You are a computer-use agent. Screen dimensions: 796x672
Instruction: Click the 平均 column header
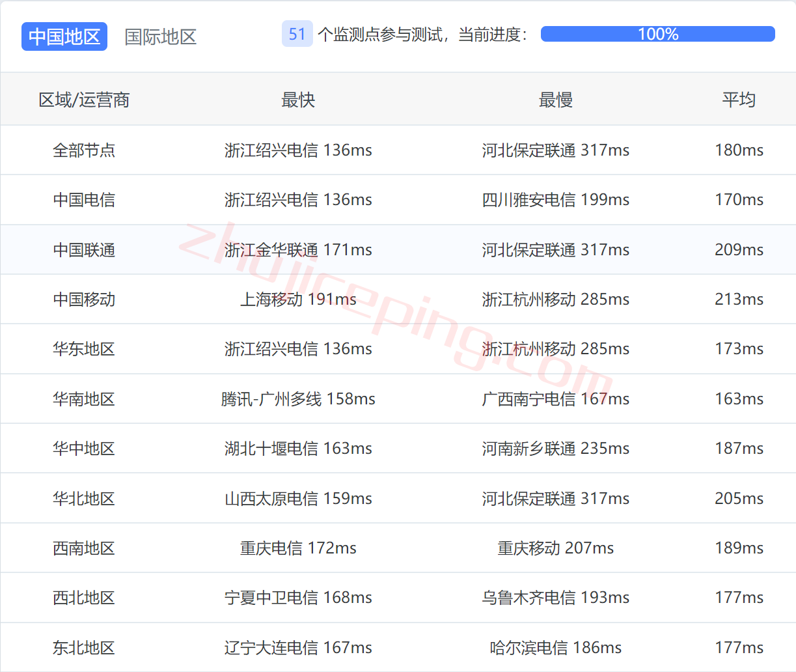(739, 100)
